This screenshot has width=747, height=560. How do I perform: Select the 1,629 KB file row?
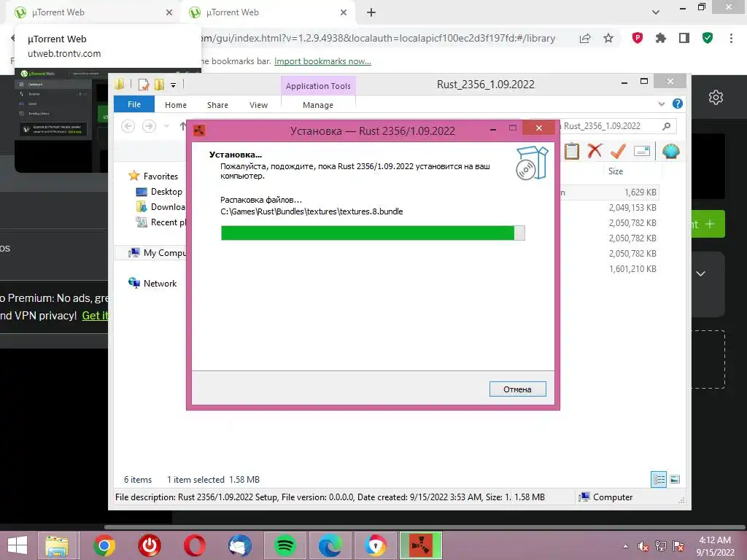click(x=609, y=192)
